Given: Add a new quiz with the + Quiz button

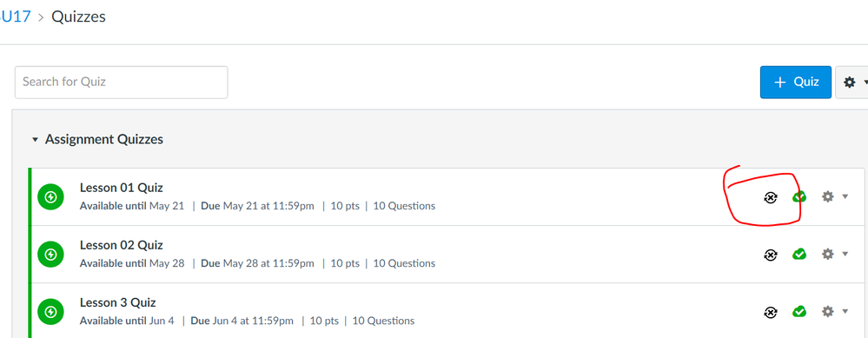Looking at the screenshot, I should pos(796,83).
